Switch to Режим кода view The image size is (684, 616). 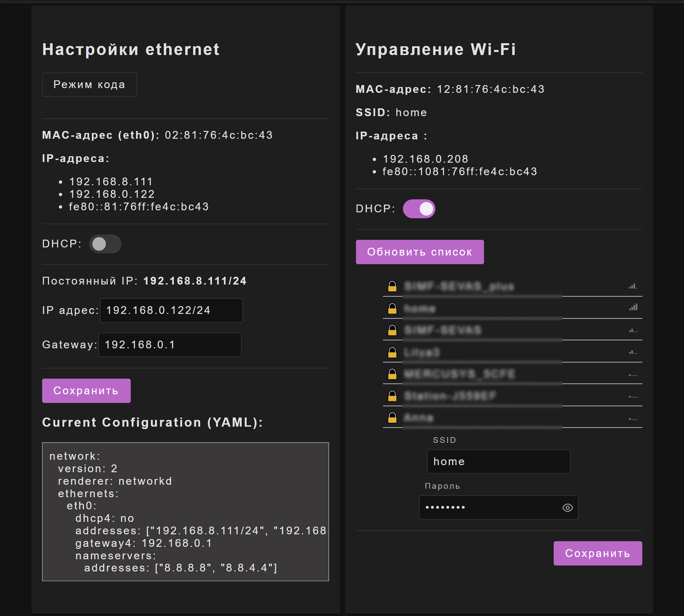coord(89,84)
